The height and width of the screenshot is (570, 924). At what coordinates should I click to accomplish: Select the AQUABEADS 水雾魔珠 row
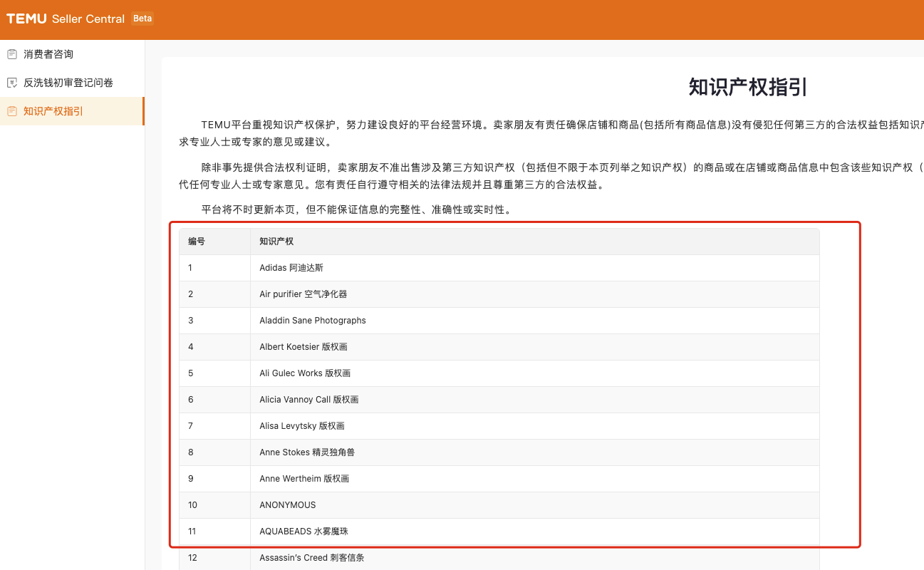[x=499, y=532]
